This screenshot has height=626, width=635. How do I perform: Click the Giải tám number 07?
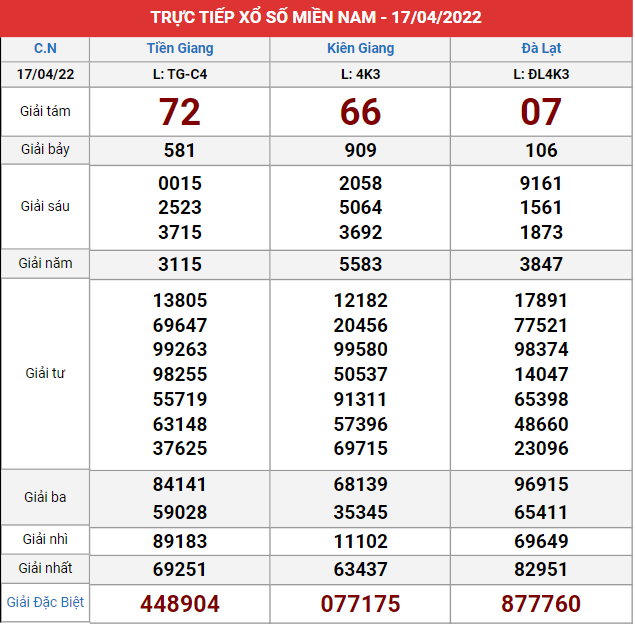(x=541, y=112)
